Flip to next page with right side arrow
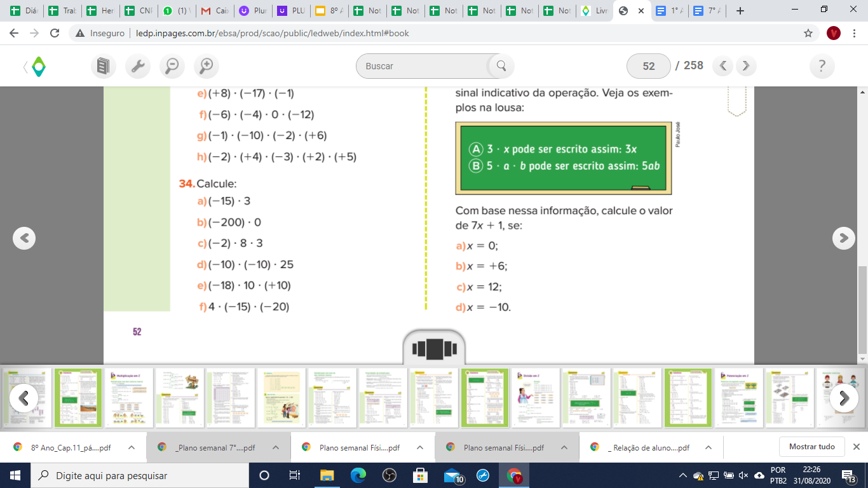Screen dimensions: 868x488 [843, 238]
